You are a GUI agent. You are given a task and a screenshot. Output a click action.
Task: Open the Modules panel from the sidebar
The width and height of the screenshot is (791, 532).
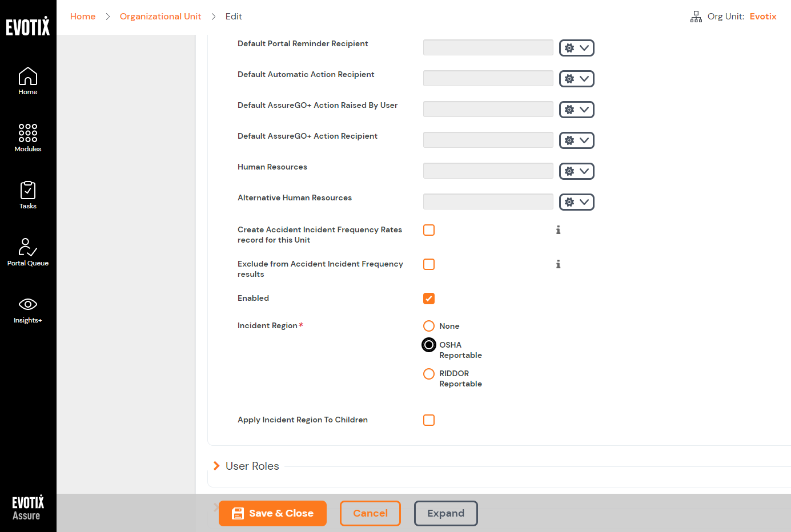pos(27,137)
